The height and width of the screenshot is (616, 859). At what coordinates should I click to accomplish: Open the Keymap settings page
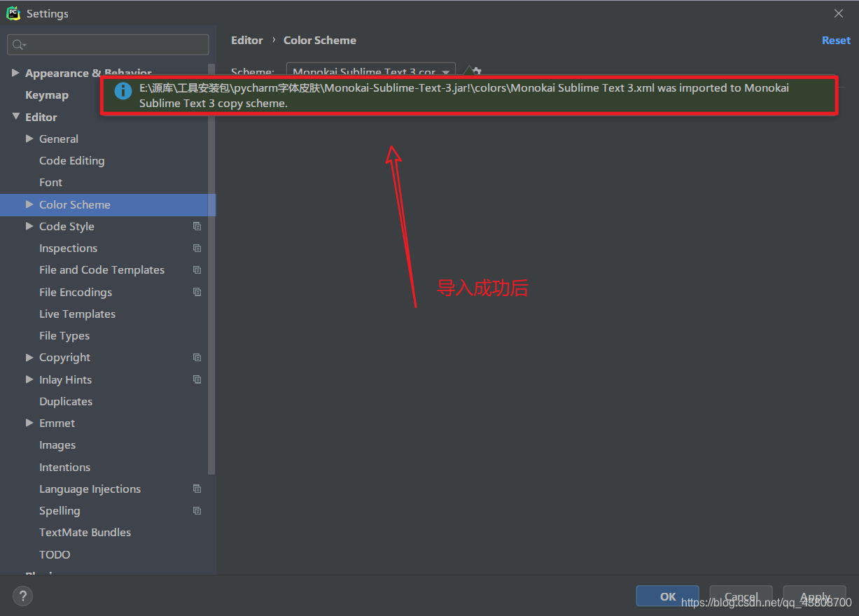47,95
